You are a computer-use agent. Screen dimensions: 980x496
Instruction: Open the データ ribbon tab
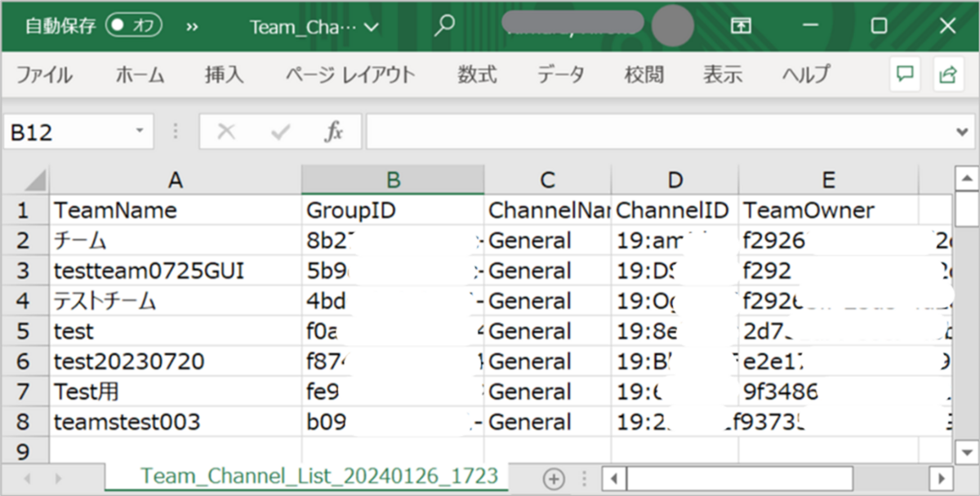pyautogui.click(x=560, y=75)
